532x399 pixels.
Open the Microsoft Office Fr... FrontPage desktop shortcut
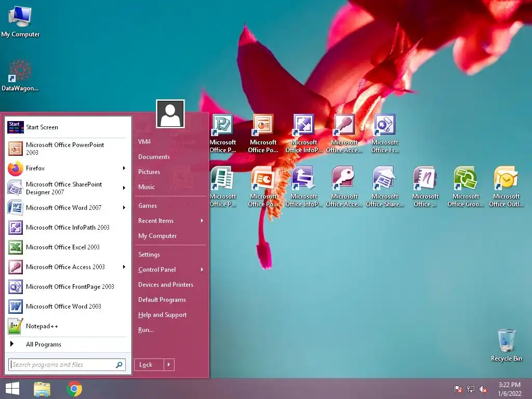(385, 134)
